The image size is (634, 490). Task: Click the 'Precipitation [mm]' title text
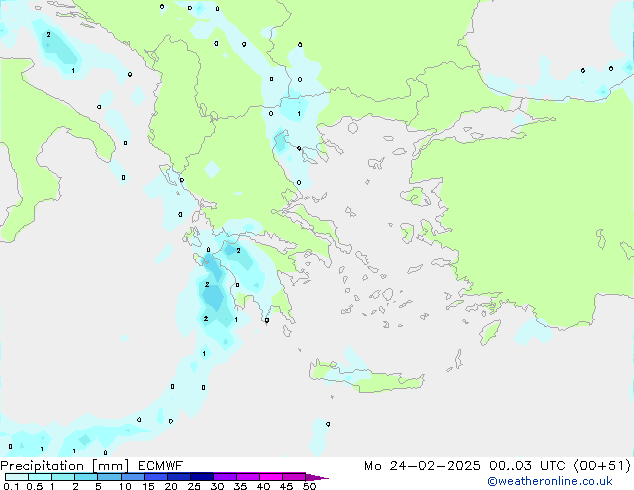pyautogui.click(x=65, y=466)
